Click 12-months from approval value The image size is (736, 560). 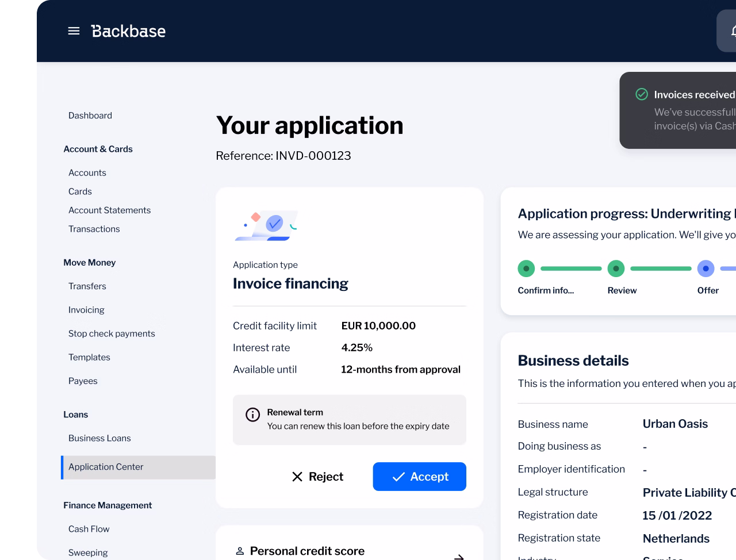click(401, 370)
